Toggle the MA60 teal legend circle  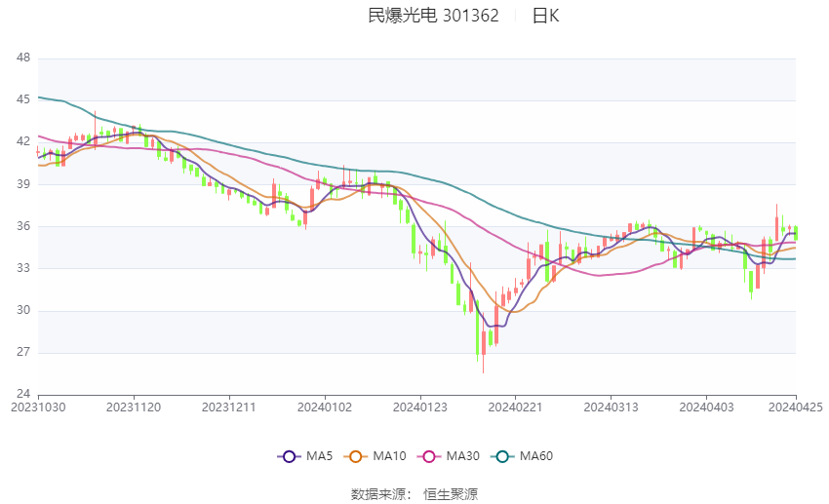click(502, 456)
